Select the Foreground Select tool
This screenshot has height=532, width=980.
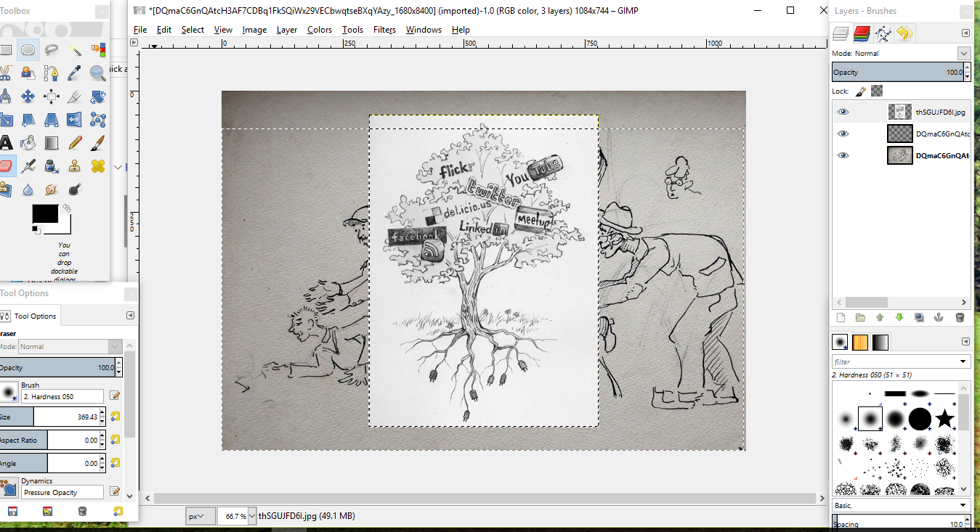(28, 73)
